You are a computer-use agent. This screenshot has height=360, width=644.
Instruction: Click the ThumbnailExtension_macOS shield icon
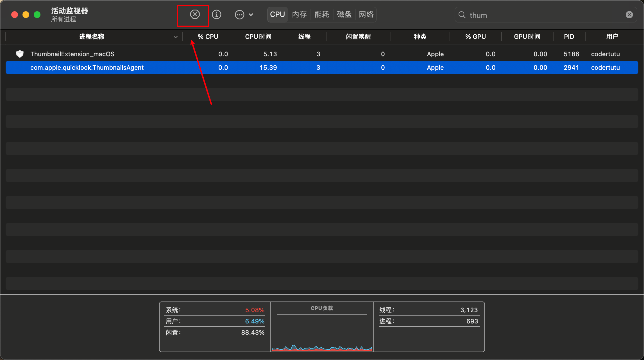click(20, 54)
